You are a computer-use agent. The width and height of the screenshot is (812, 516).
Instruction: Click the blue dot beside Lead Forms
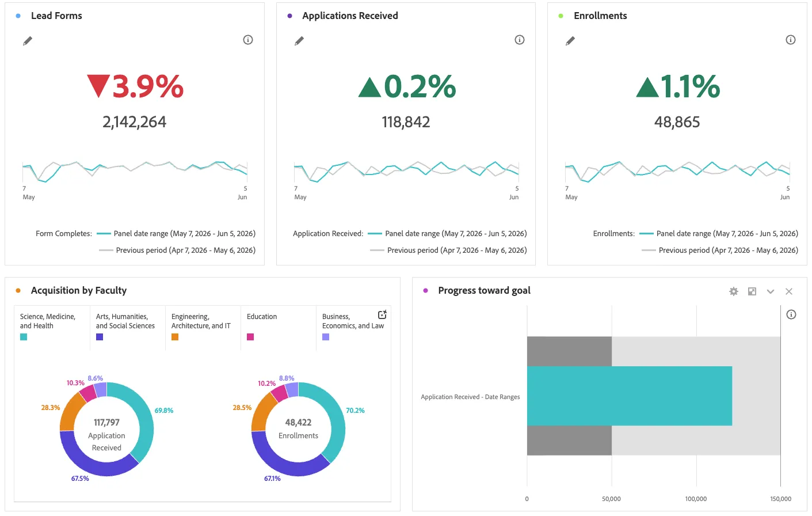18,16
